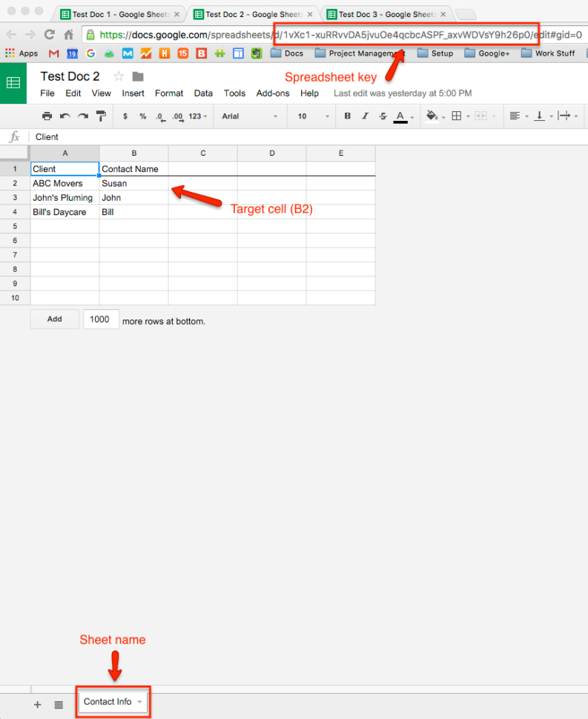
Task: Open the Google+ bookmarks folder
Action: coord(487,53)
